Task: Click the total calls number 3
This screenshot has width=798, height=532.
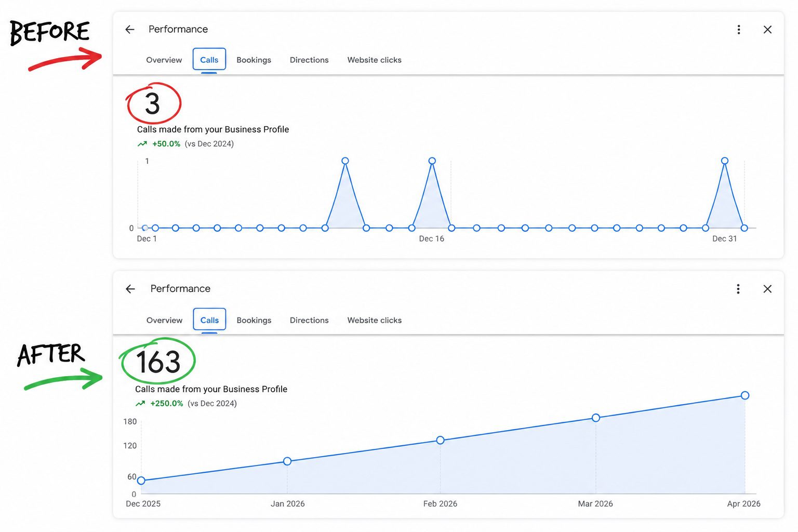Action: point(152,104)
